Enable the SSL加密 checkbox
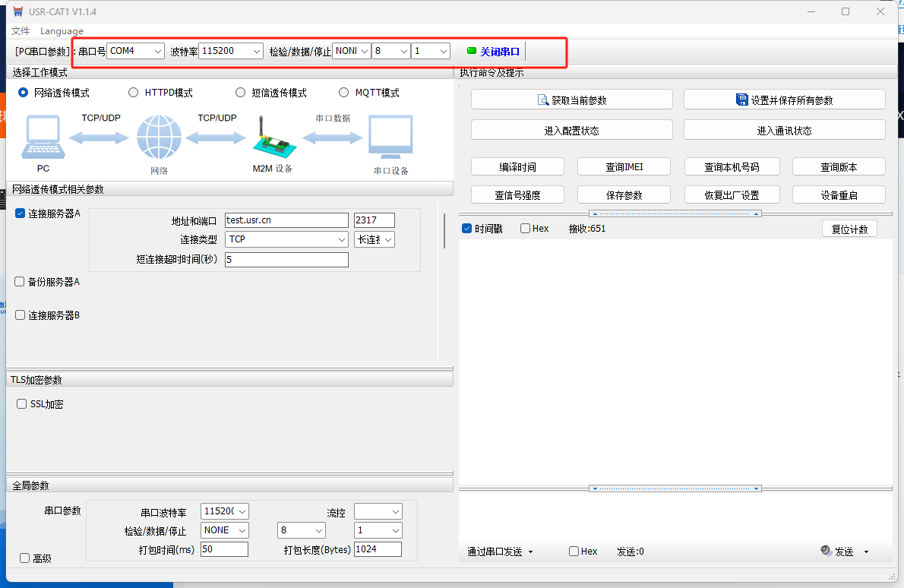The height and width of the screenshot is (588, 904). pos(22,404)
